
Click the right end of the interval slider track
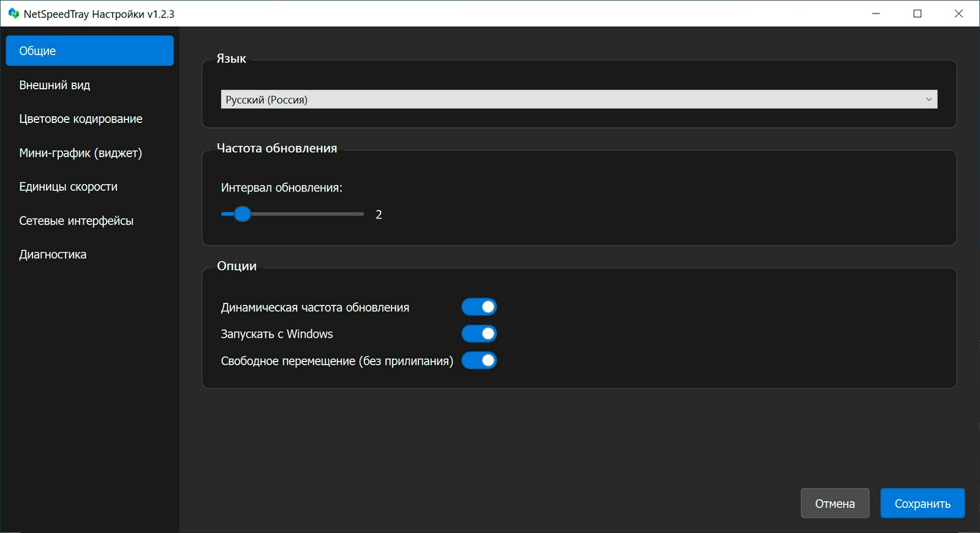coord(361,214)
